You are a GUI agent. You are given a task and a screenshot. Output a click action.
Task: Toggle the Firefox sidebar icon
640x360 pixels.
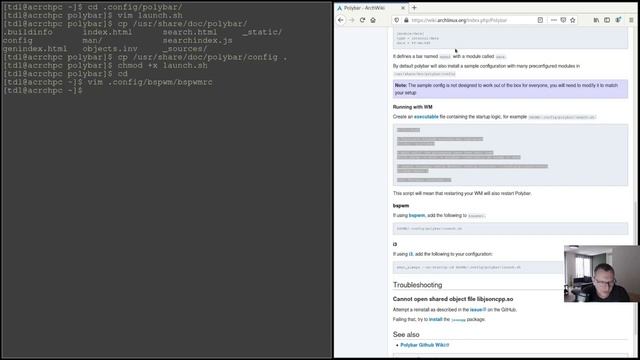click(x=607, y=20)
